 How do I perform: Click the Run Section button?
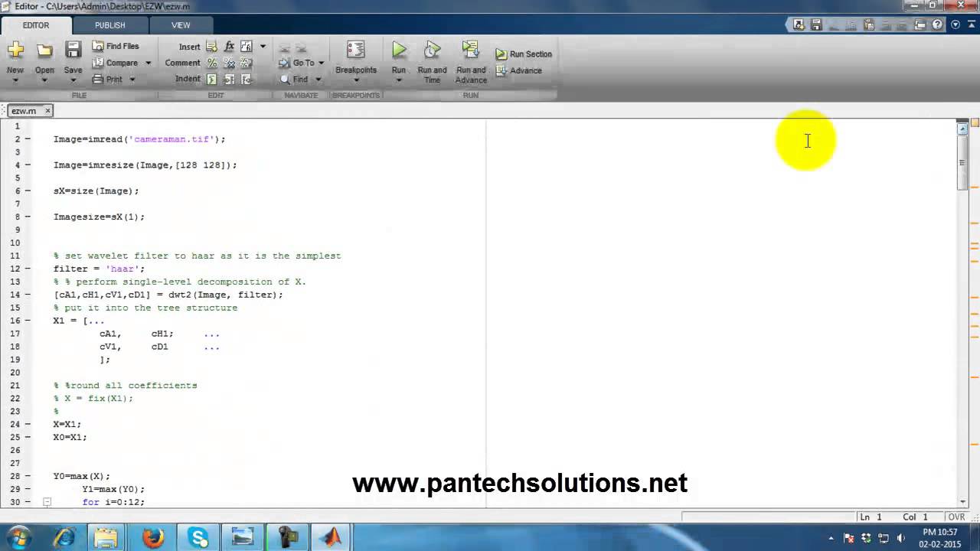point(524,54)
